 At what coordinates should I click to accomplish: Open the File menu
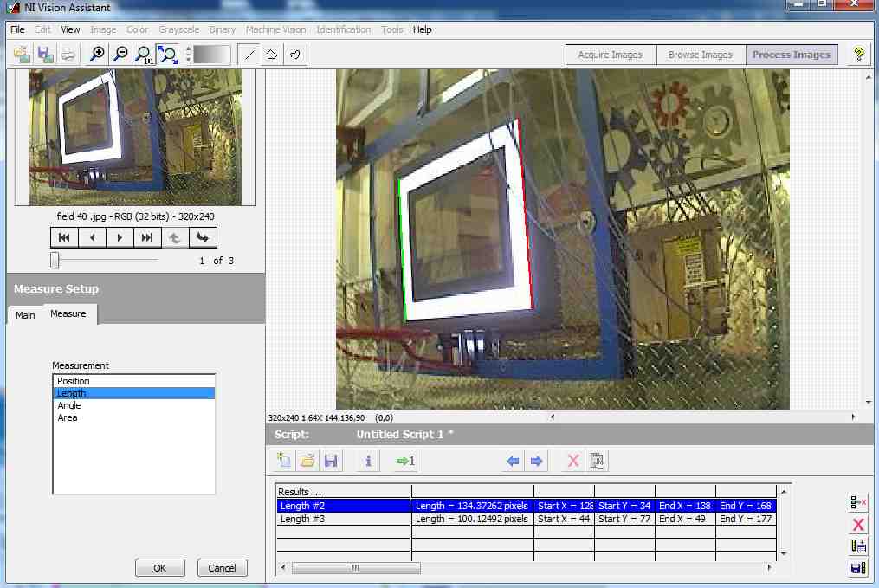click(17, 29)
